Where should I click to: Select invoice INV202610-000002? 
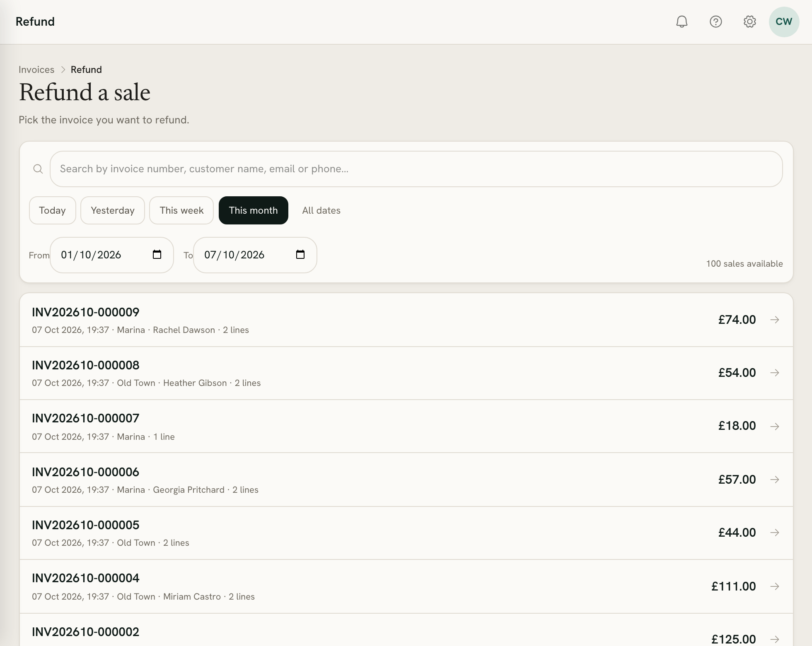(x=406, y=630)
